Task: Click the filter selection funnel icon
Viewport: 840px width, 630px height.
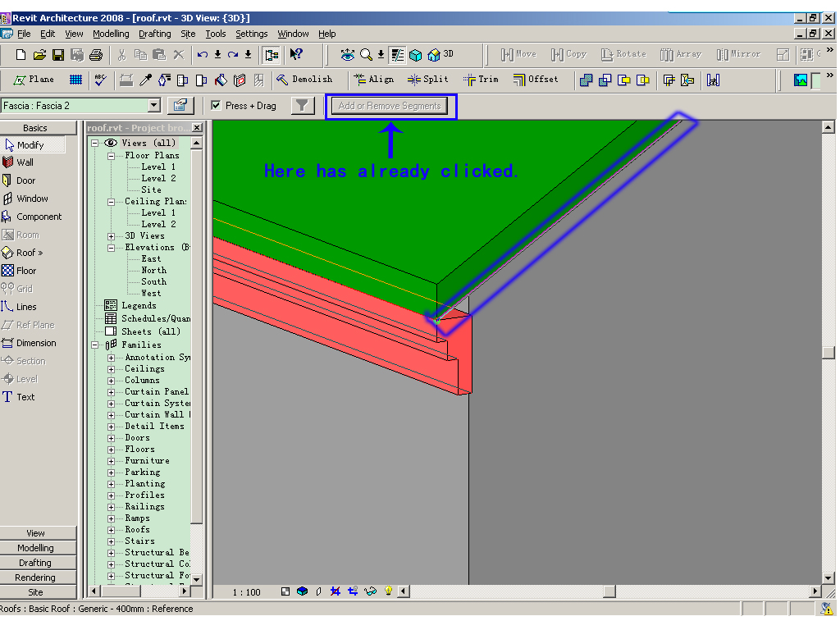Action: tap(303, 105)
